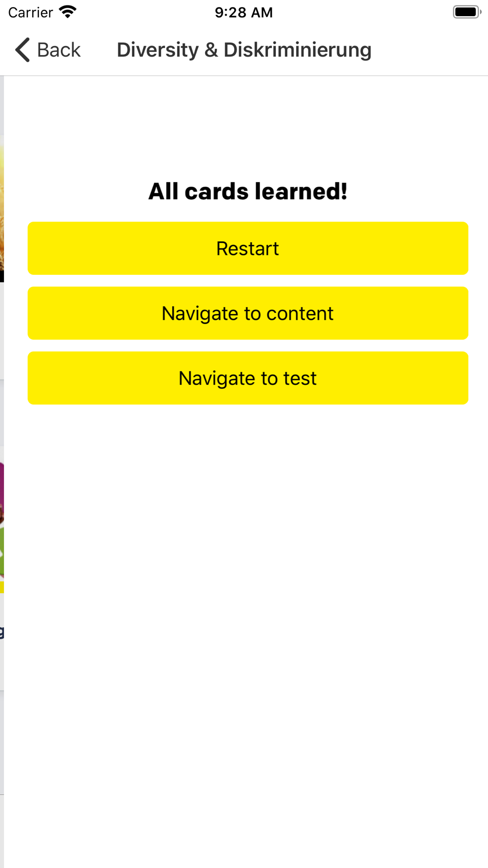Viewport: 488px width, 868px height.
Task: Click the 9:28 AM clock
Action: [x=244, y=12]
